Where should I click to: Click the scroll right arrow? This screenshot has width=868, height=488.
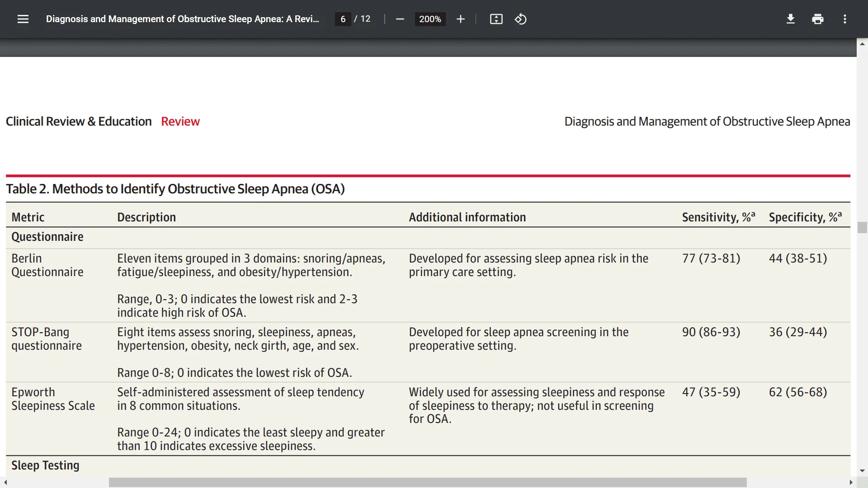[851, 483]
